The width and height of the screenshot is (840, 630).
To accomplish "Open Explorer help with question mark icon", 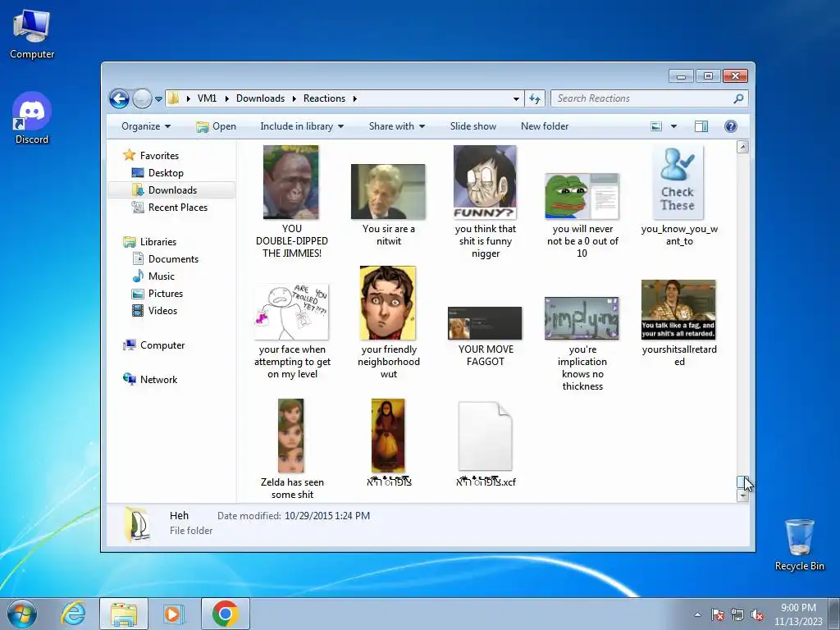I will 731,126.
